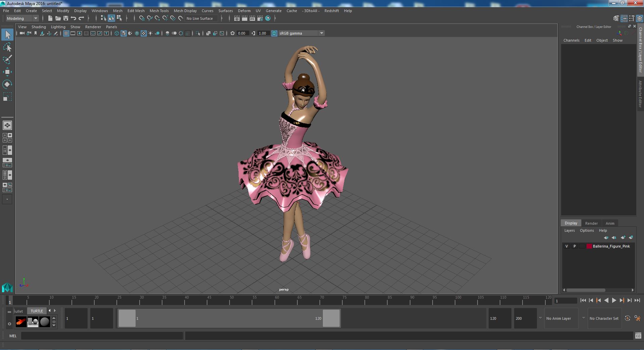Show previous shelf tab via the left arrow
This screenshot has height=350, width=644.
pos(50,311)
